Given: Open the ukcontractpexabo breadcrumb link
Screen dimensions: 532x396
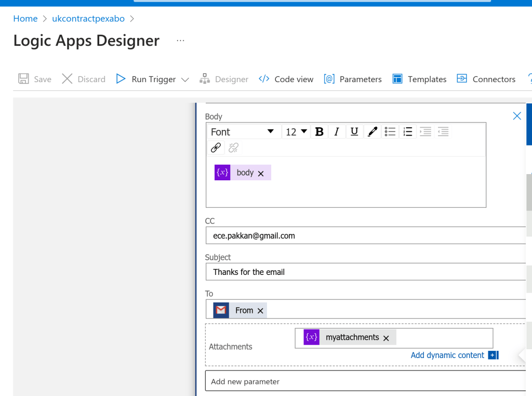Looking at the screenshot, I should pos(88,19).
